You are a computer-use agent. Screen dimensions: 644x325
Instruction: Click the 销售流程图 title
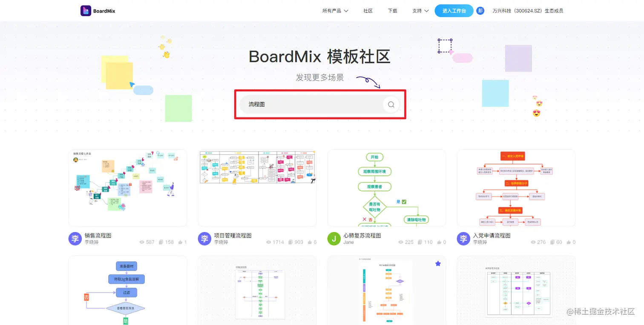98,235
